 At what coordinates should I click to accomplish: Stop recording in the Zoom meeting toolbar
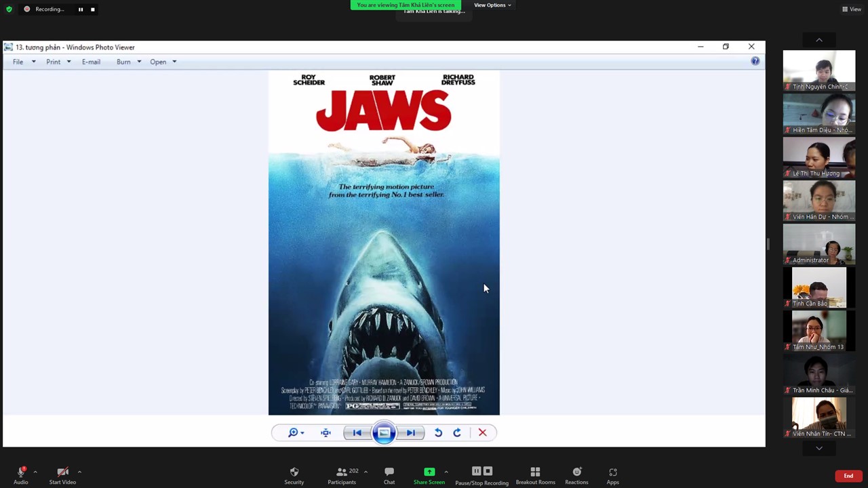488,471
